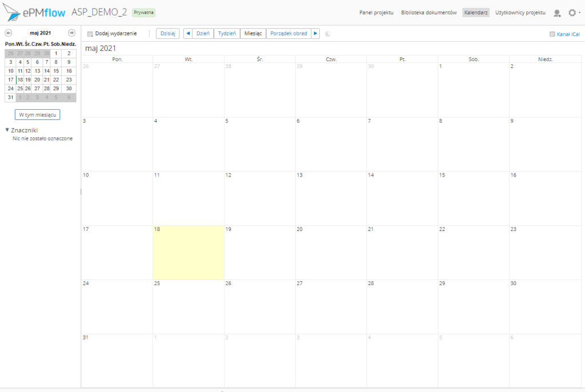This screenshot has height=392, width=585.
Task: Switch to Dzień view
Action: coord(203,34)
